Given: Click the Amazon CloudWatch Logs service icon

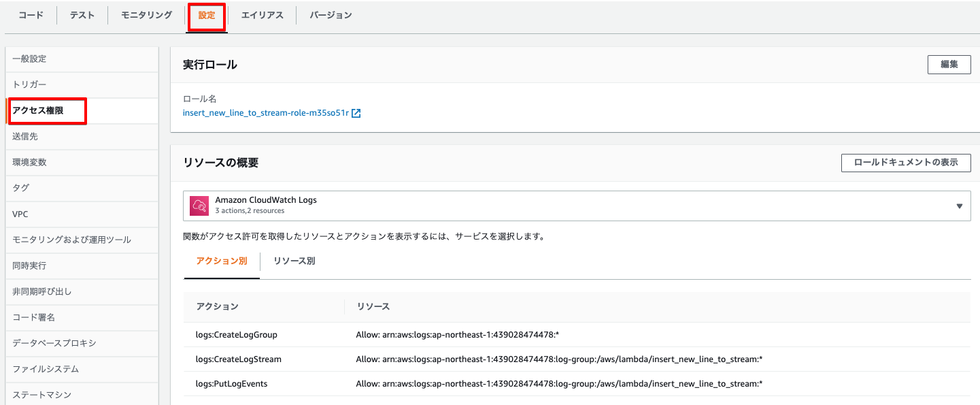Looking at the screenshot, I should pos(199,205).
